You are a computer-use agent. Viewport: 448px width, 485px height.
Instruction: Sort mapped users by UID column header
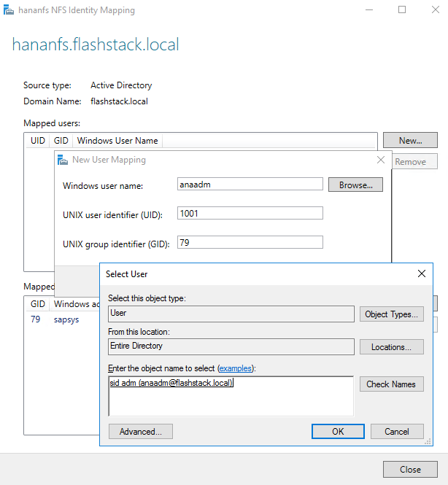tap(38, 141)
